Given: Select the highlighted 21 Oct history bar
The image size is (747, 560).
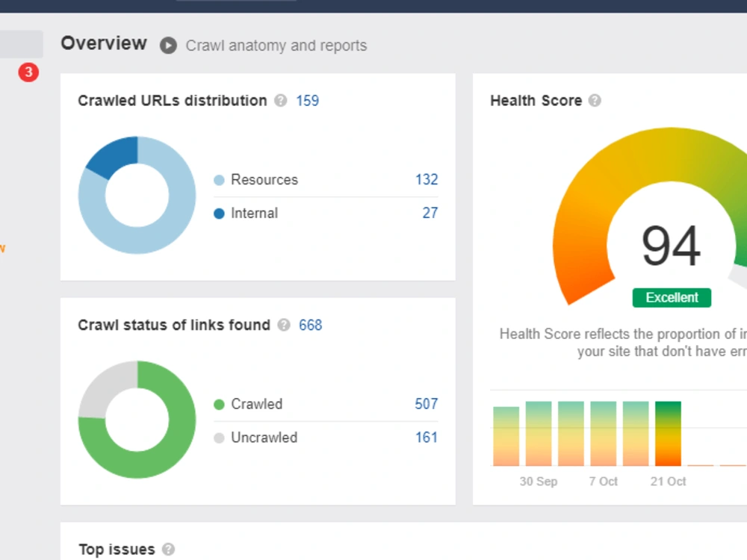Looking at the screenshot, I should [668, 433].
